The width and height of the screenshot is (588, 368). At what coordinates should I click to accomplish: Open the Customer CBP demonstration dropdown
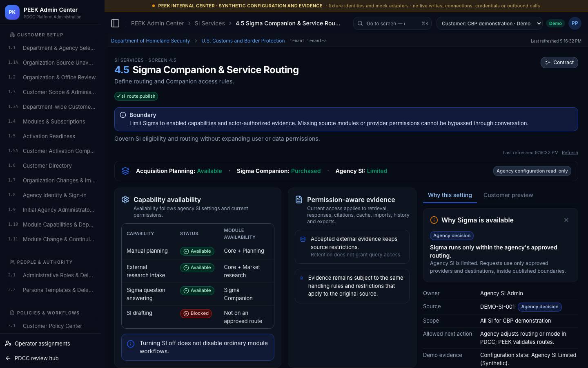(490, 23)
